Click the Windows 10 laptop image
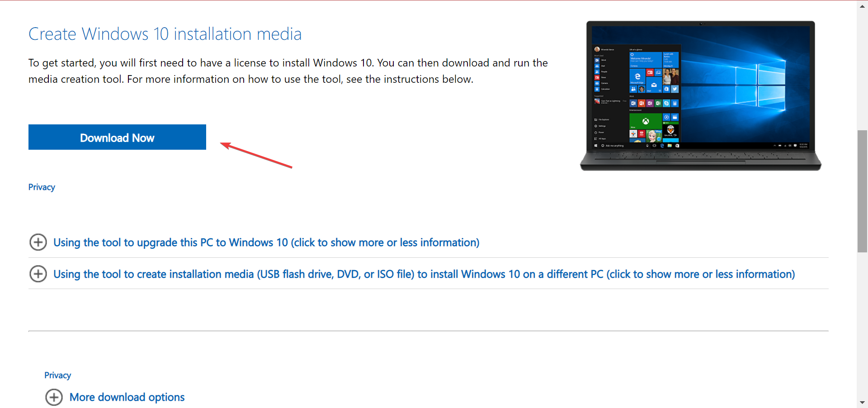Screen dimensions: 868x408 (x=701, y=95)
